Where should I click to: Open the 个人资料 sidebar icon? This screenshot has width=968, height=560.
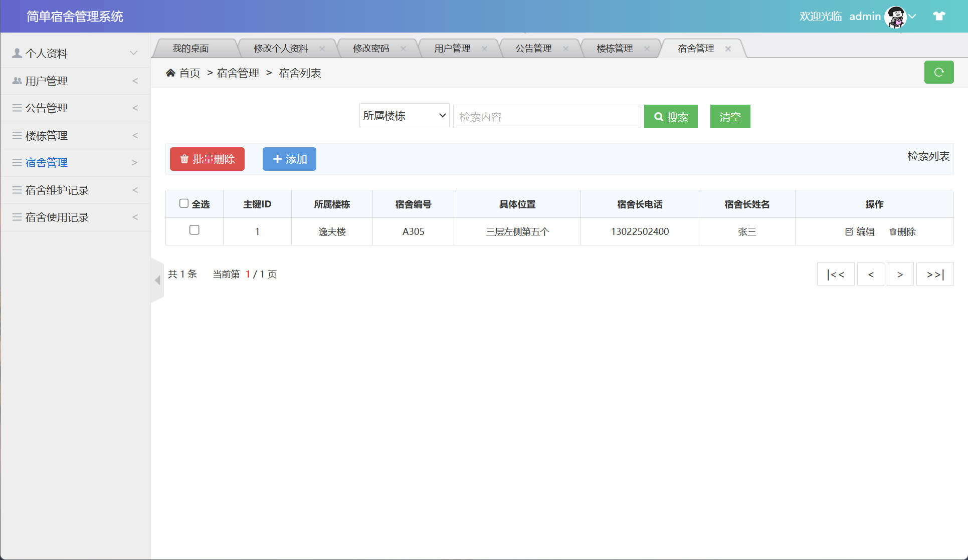coord(16,53)
